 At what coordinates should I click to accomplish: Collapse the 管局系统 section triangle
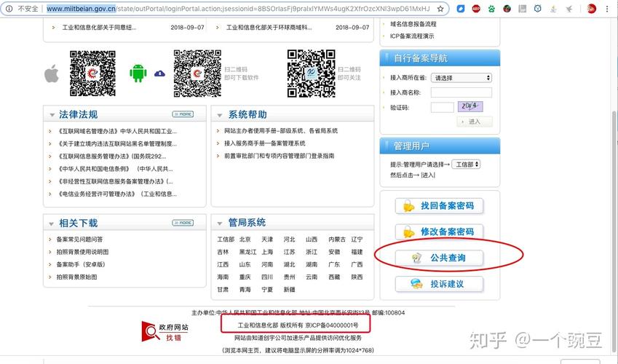[x=220, y=223]
